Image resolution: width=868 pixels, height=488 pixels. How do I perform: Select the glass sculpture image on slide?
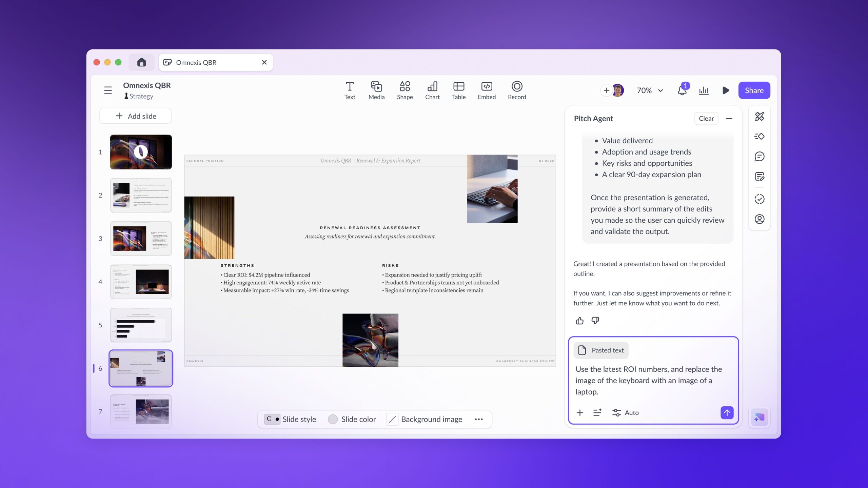tap(370, 340)
